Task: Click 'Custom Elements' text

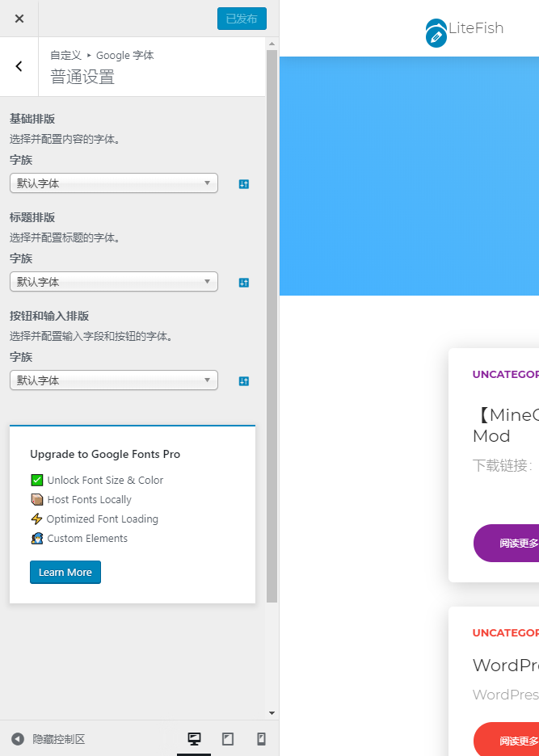Action: 87,538
